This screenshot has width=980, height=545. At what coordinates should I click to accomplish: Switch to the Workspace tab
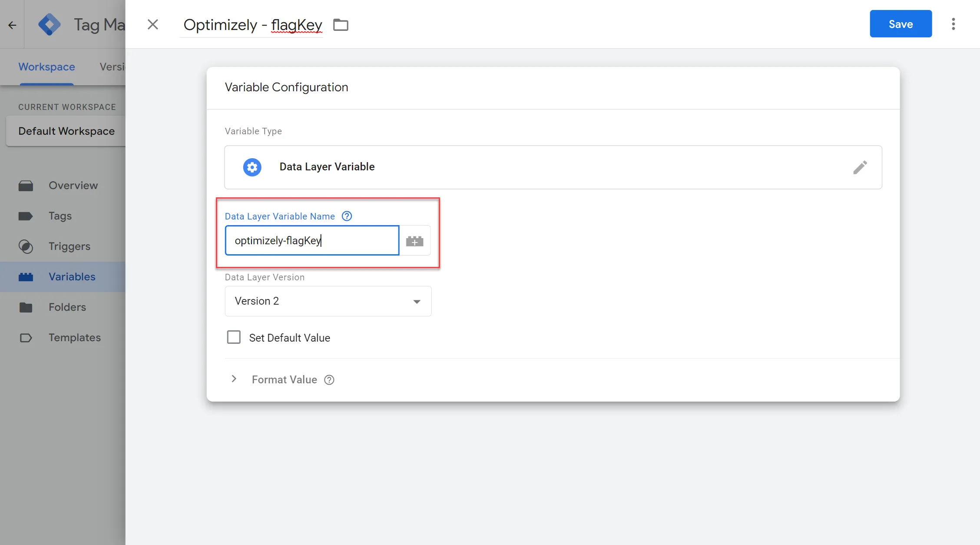(x=46, y=66)
